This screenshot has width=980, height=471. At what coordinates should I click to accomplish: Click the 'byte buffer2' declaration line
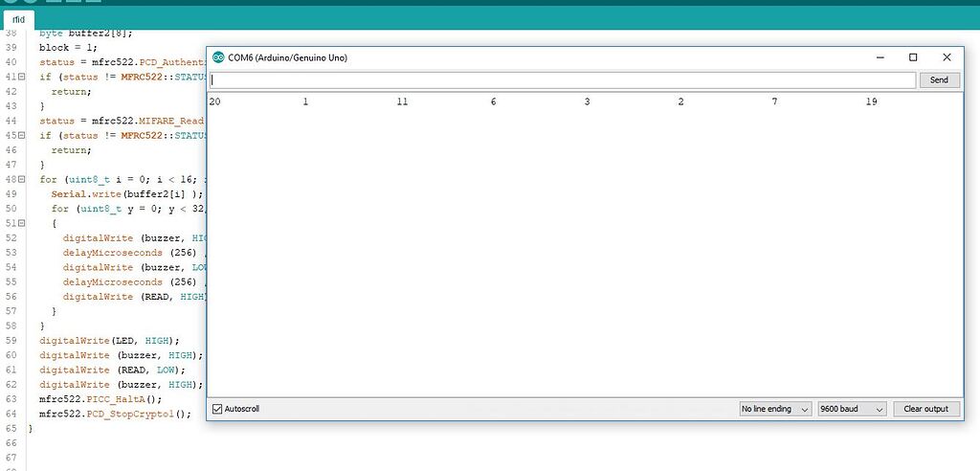[85, 34]
